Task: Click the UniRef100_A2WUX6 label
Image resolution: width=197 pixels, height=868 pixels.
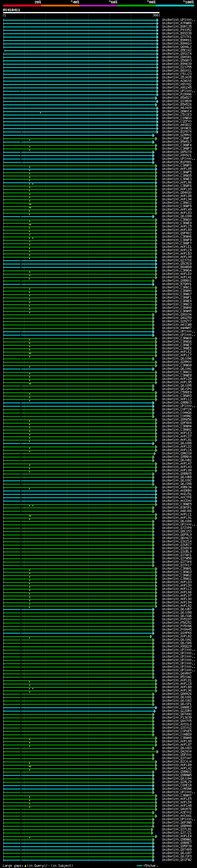Action: [x=177, y=81]
